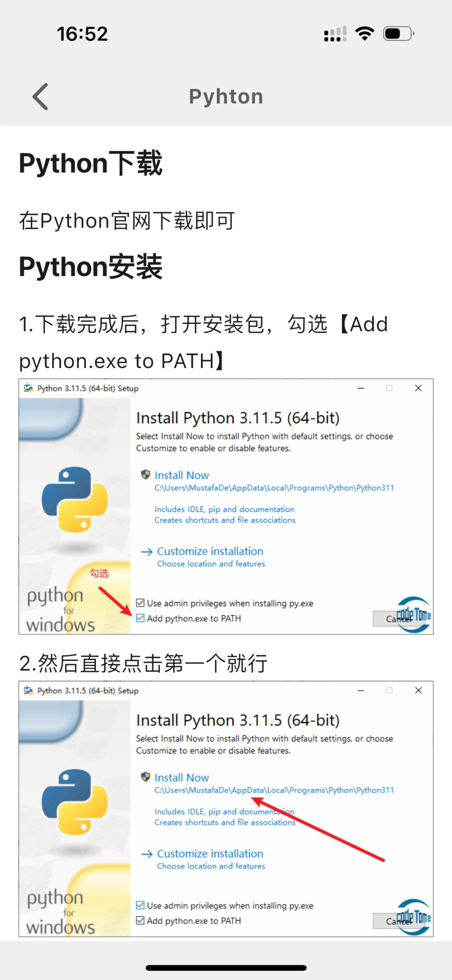
Task: Click 'Creates shortcuts and file associations' in step 2 screenshot
Action: (x=225, y=822)
